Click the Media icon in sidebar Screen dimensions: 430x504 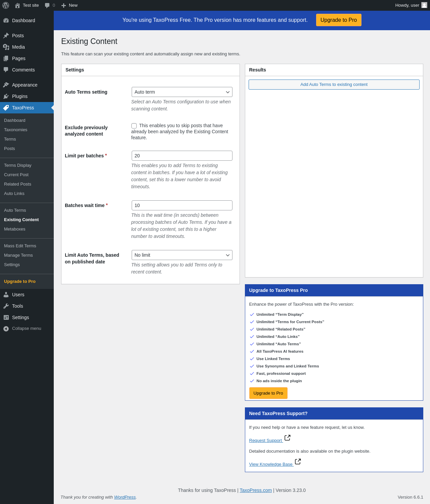coord(6,47)
